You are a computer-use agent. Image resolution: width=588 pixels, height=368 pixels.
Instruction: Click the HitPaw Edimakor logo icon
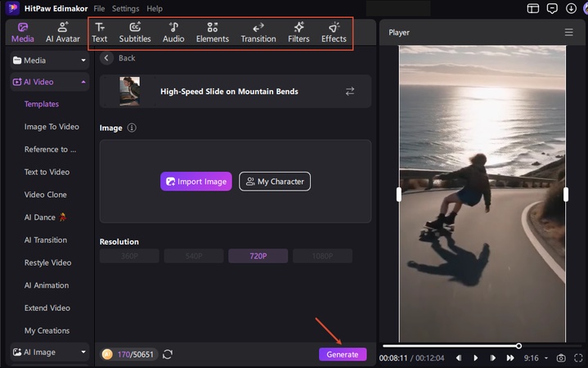pyautogui.click(x=12, y=8)
